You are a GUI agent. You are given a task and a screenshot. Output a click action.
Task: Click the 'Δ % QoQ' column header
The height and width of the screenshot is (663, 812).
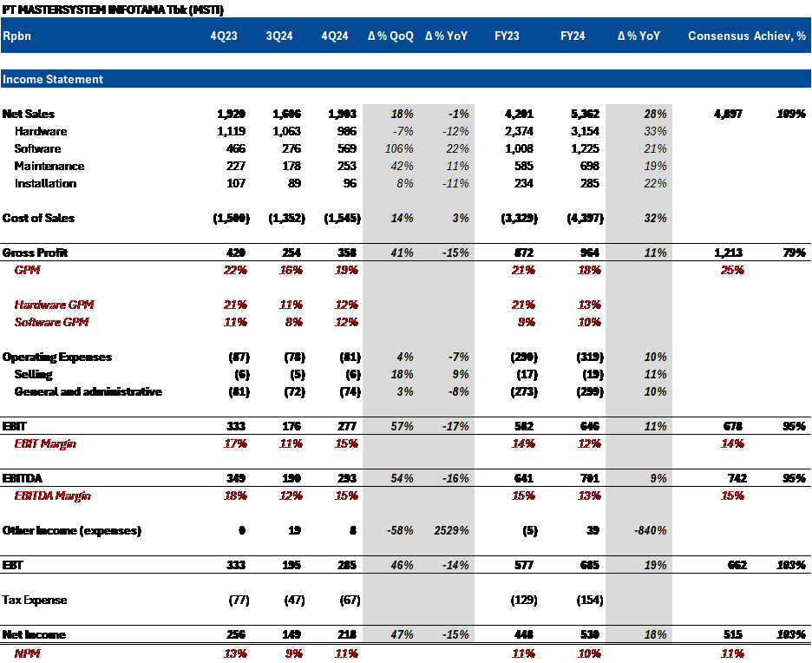coord(390,36)
